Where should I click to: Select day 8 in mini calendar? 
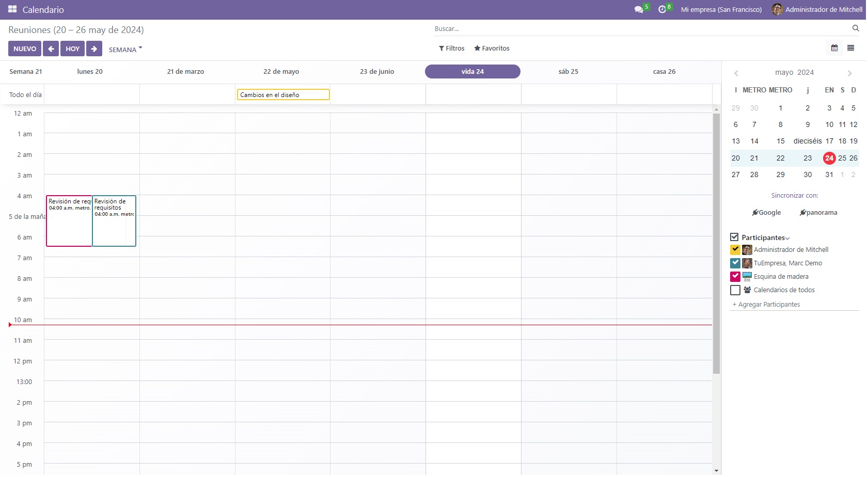click(x=780, y=124)
